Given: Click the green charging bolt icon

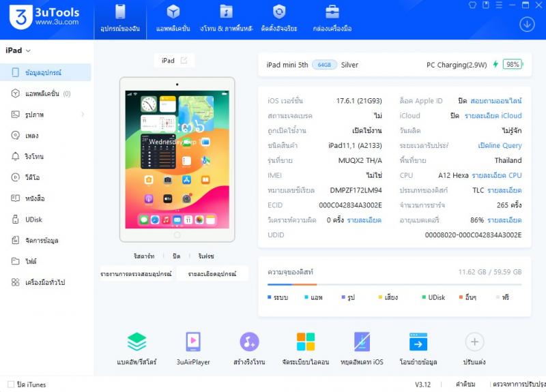Looking at the screenshot, I should click(495, 64).
